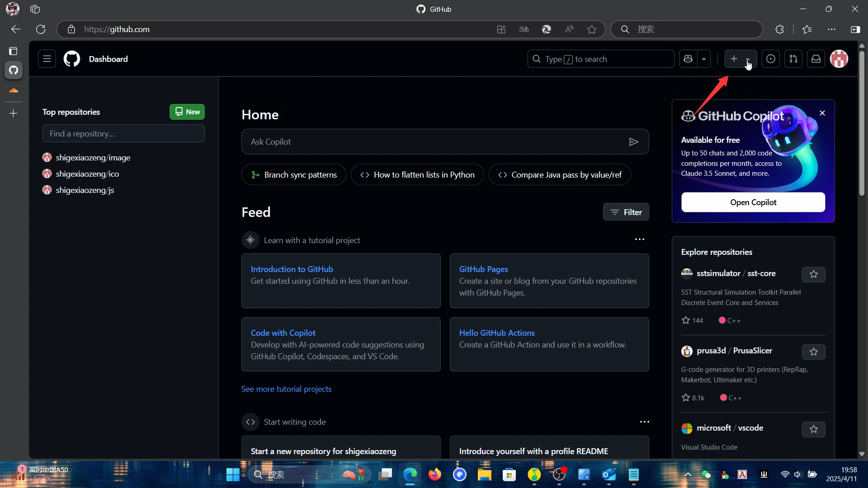
Task: Expand the create new plus dropdown
Action: [740, 59]
